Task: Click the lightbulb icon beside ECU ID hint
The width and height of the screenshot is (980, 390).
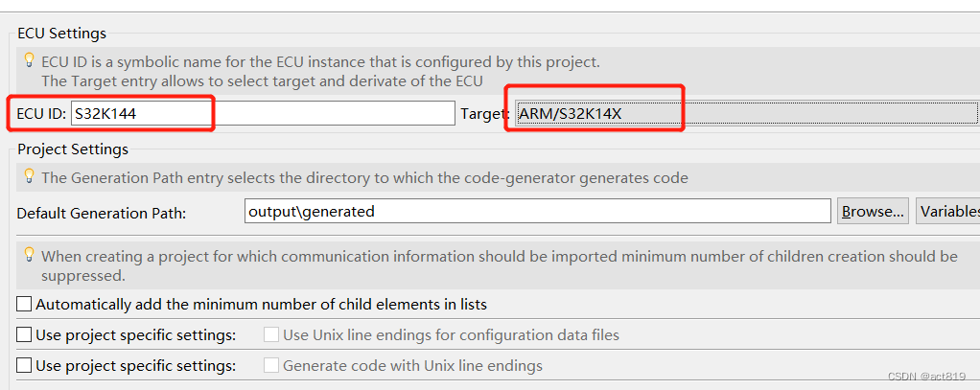Action: coord(29,59)
